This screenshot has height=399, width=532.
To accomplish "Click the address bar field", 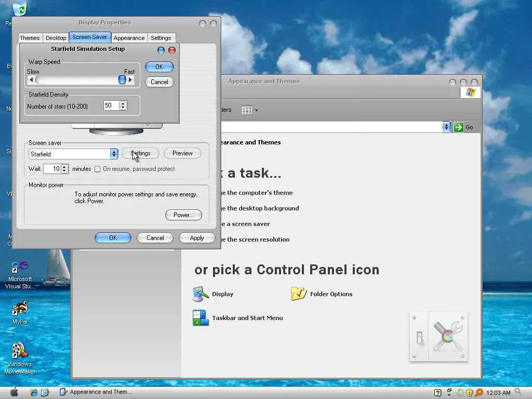I will 331,127.
